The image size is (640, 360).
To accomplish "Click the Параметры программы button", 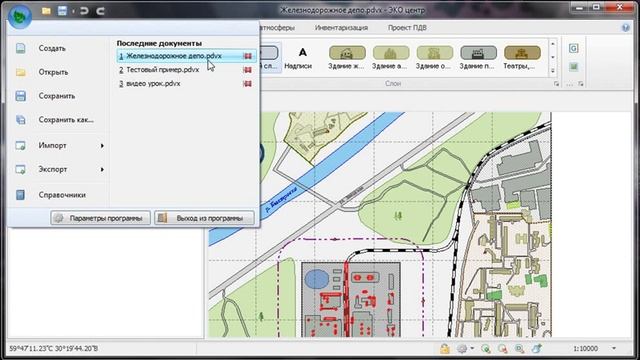I will pyautogui.click(x=100, y=218).
